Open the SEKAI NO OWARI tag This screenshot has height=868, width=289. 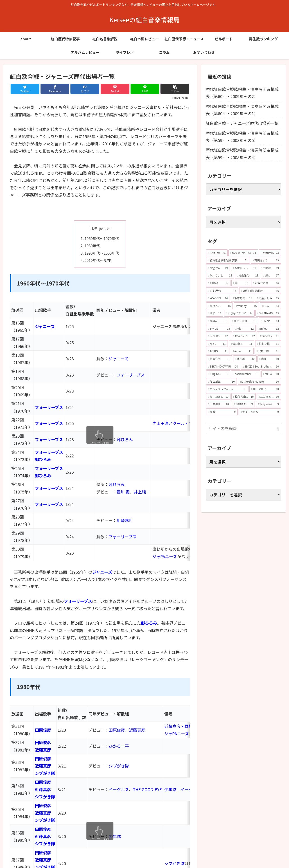coord(223,366)
